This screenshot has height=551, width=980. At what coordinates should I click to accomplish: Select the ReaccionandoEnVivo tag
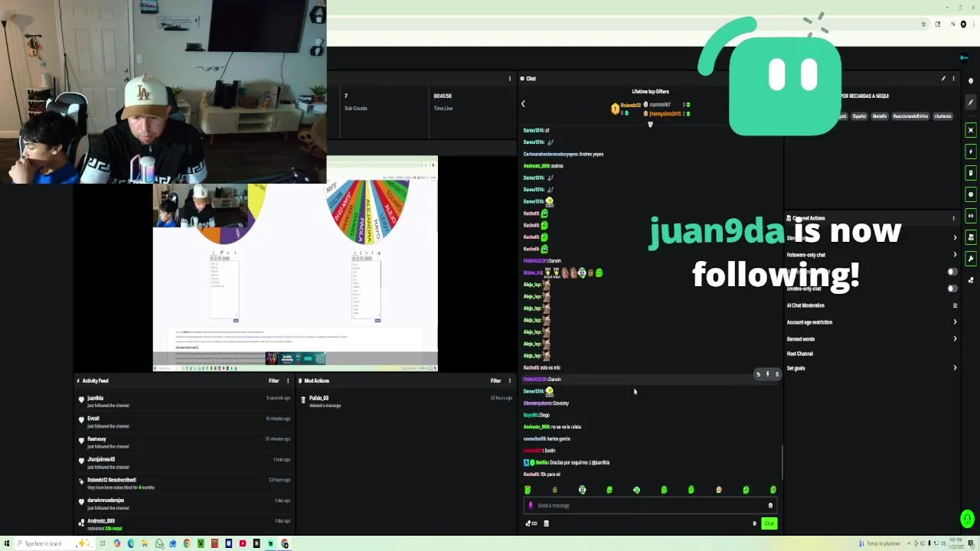click(910, 116)
